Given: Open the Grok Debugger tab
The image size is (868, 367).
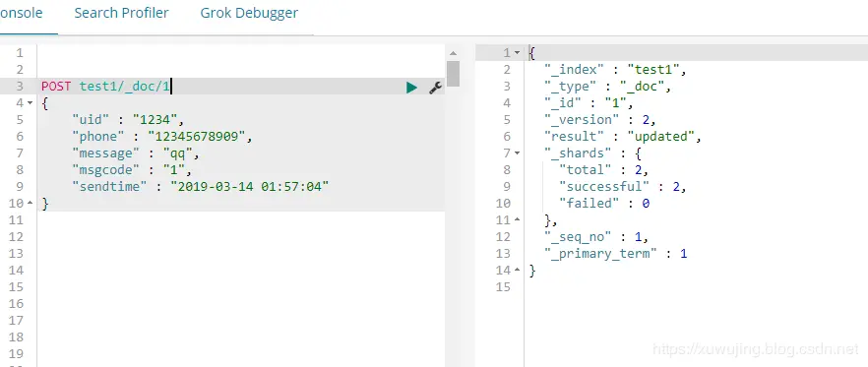Looking at the screenshot, I should 249,14.
